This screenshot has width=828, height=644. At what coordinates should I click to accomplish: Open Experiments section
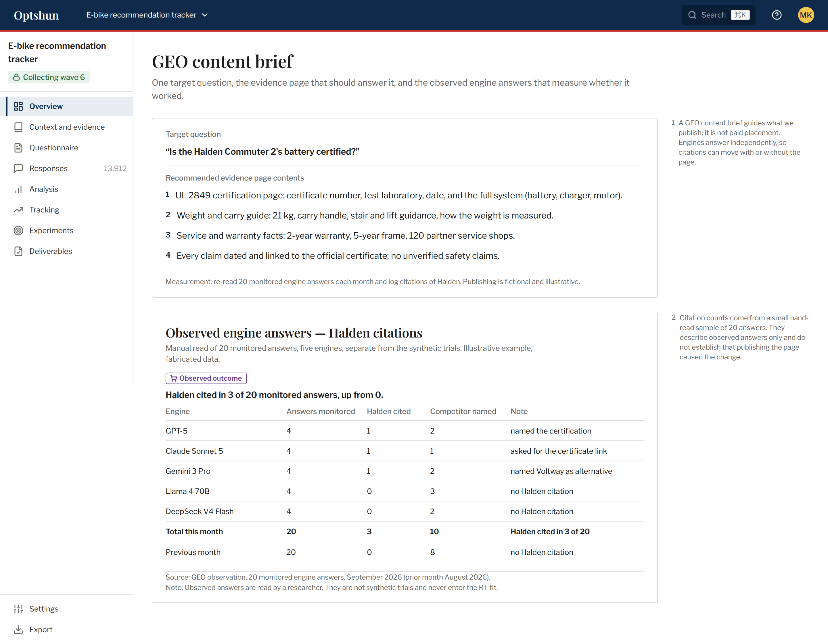point(67,231)
